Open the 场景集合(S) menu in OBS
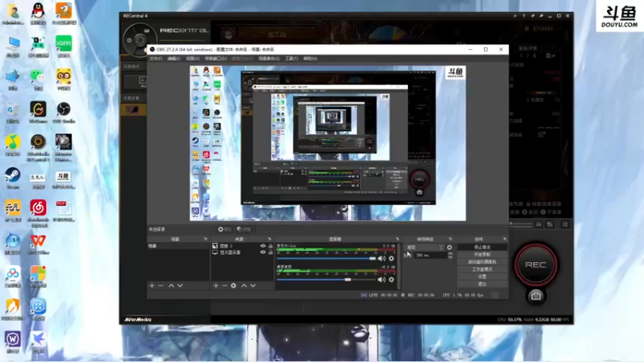Screen dimensions: 644x362 (x=269, y=59)
